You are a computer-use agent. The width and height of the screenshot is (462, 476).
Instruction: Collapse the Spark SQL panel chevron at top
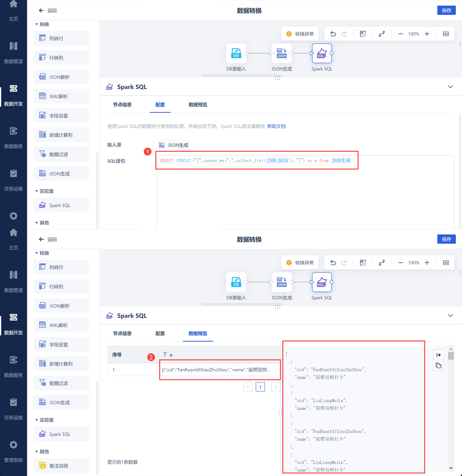tap(450, 87)
